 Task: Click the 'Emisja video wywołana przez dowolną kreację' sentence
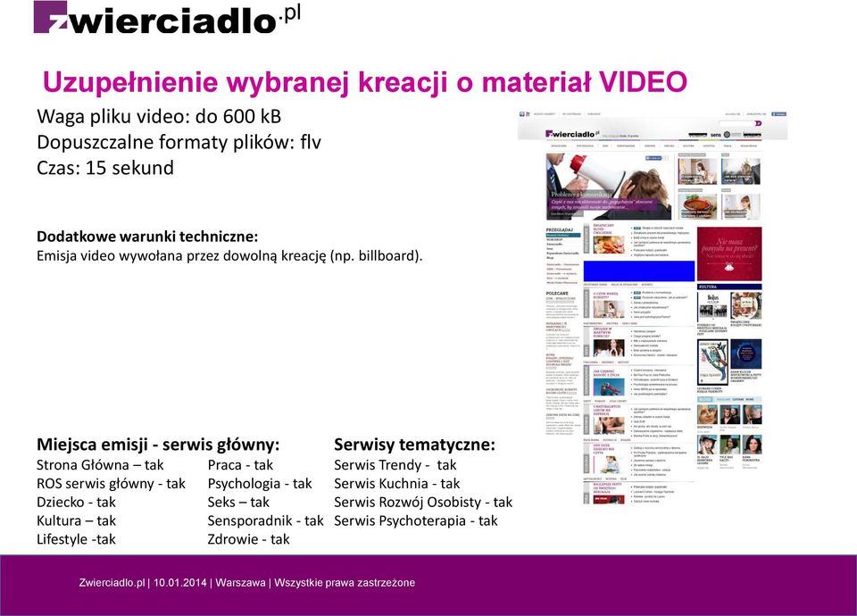click(229, 256)
